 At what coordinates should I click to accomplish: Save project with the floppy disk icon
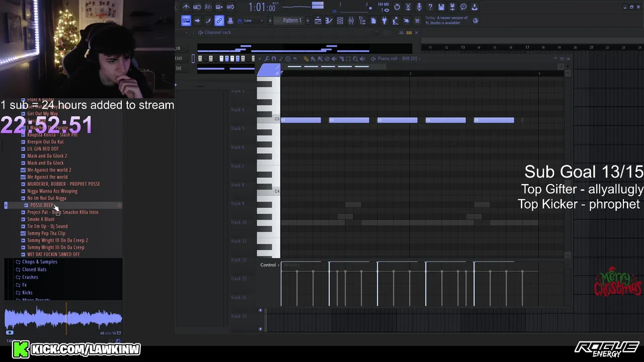pyautogui.click(x=441, y=7)
